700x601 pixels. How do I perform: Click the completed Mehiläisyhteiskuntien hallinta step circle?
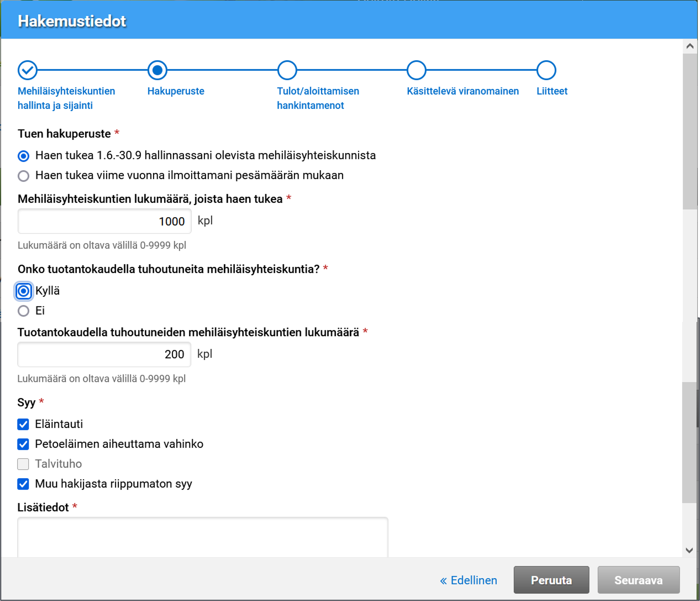click(27, 70)
